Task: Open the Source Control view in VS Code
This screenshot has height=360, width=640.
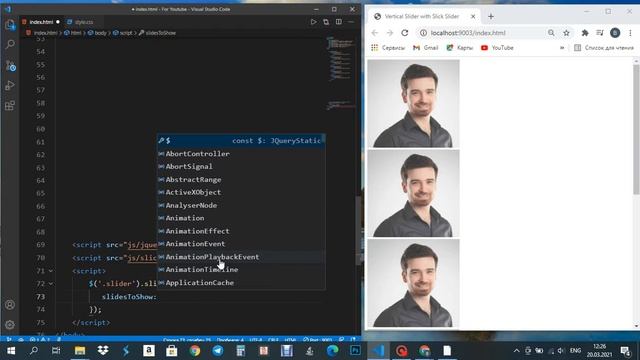Action: [x=10, y=65]
